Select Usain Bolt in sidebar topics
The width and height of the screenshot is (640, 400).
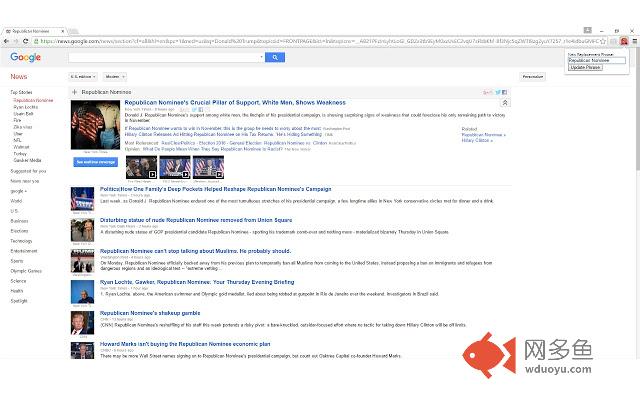pos(23,114)
